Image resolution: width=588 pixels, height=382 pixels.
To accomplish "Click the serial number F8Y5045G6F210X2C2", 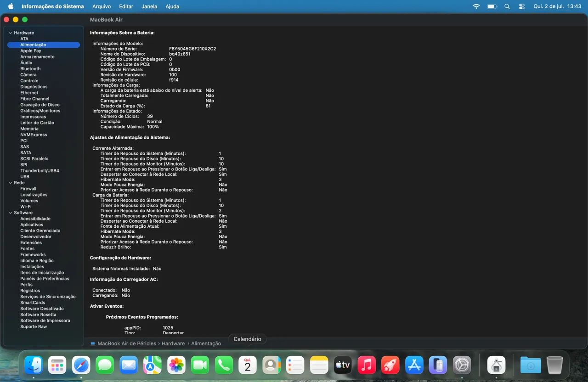I will [192, 49].
